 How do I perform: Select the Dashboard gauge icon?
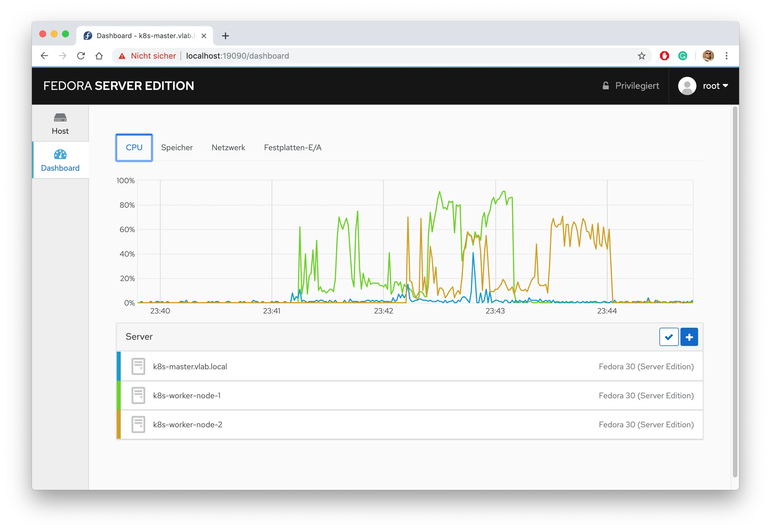pos(60,154)
